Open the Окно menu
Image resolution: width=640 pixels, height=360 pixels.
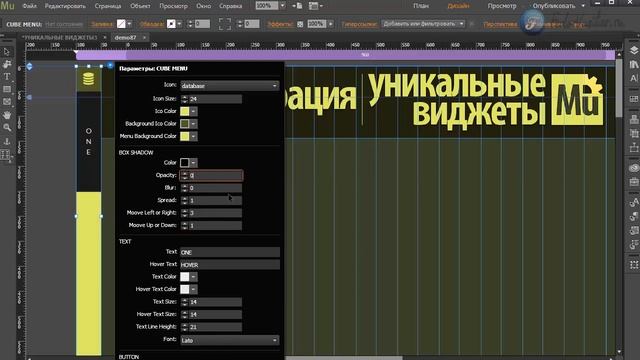click(204, 6)
